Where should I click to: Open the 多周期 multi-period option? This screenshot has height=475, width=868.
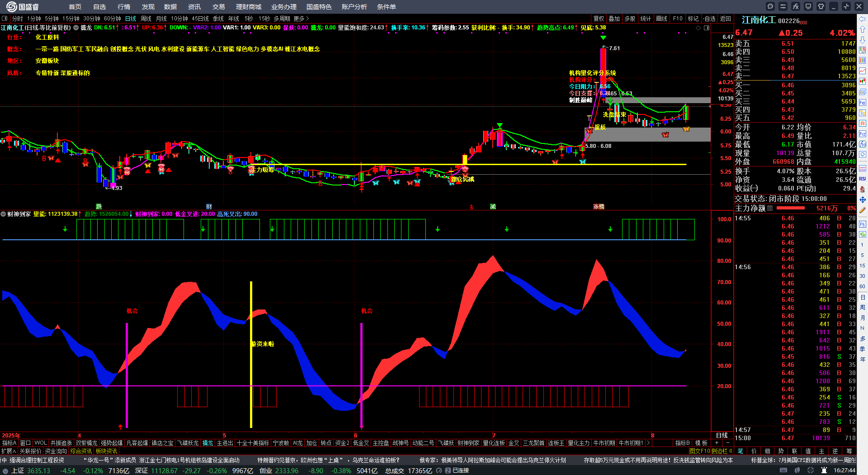282,19
